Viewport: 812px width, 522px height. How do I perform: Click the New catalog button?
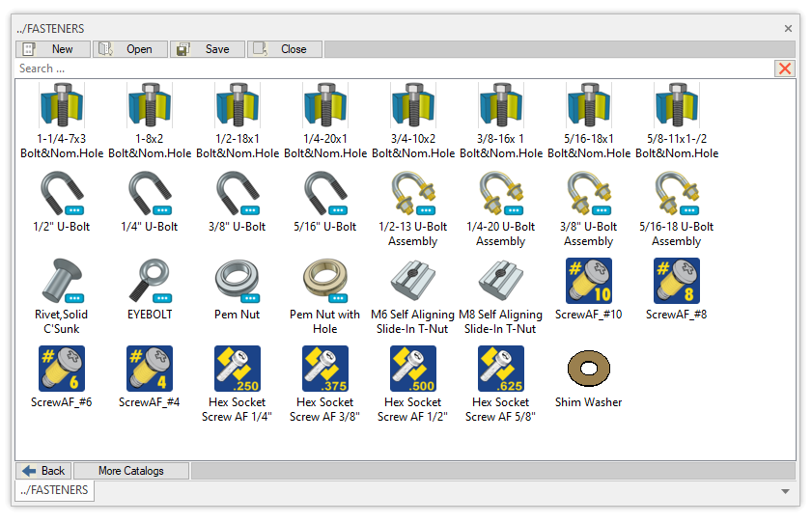click(53, 49)
